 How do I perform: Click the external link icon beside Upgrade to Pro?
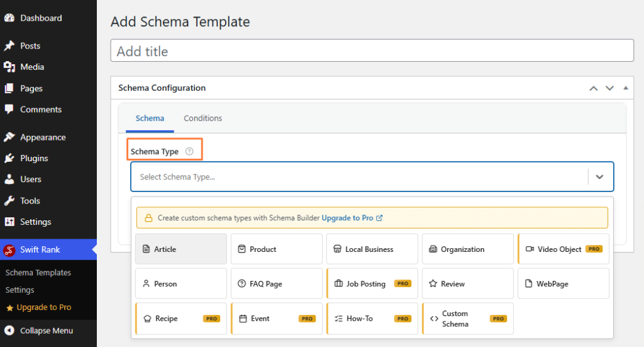click(x=379, y=218)
